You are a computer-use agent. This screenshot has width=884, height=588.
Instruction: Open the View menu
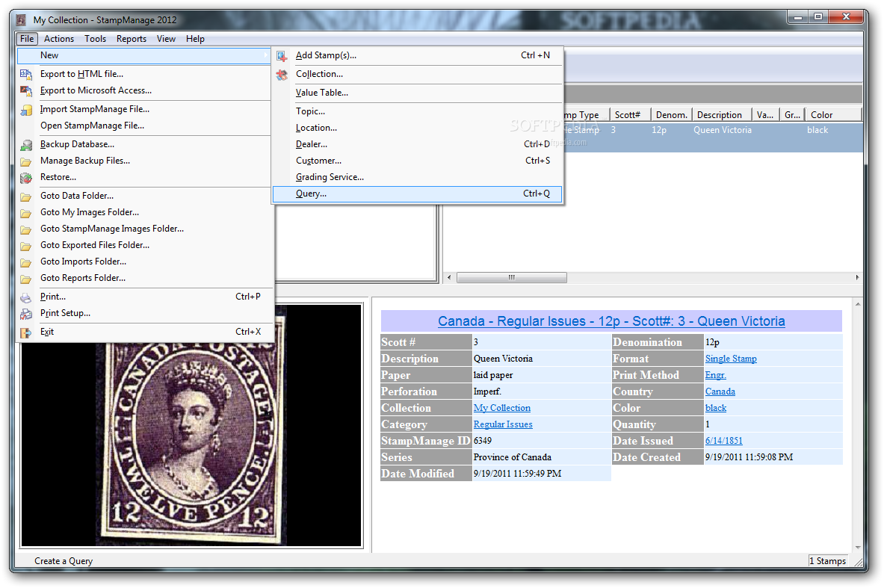[x=166, y=38]
